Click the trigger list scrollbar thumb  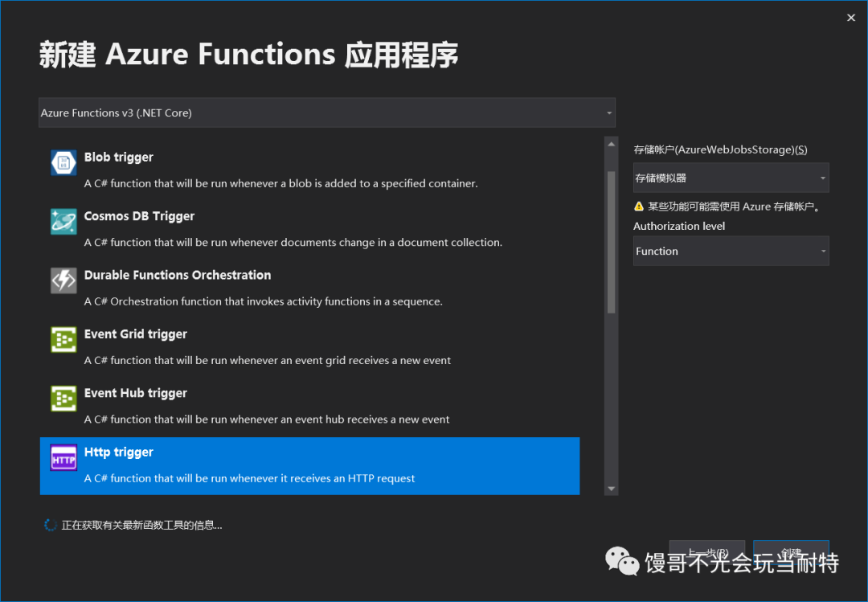(611, 242)
